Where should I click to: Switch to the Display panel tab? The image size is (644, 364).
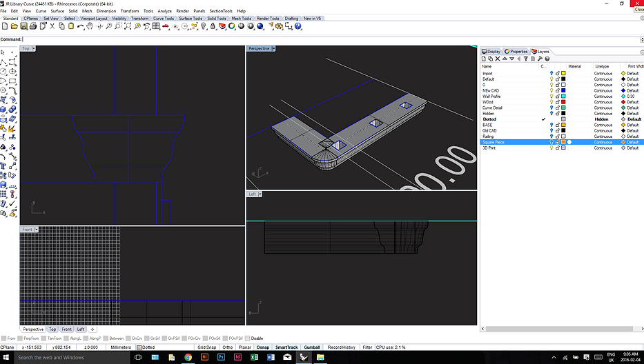[x=491, y=52]
